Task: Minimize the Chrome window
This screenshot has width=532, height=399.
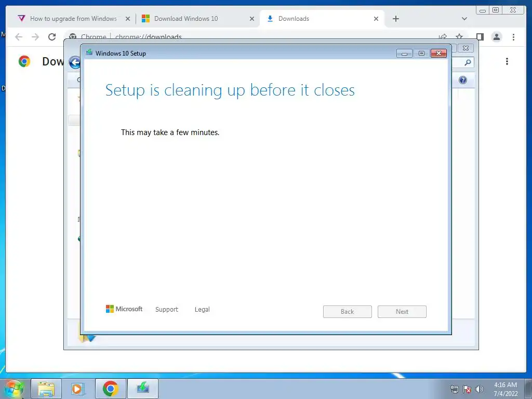Action: 483,10
